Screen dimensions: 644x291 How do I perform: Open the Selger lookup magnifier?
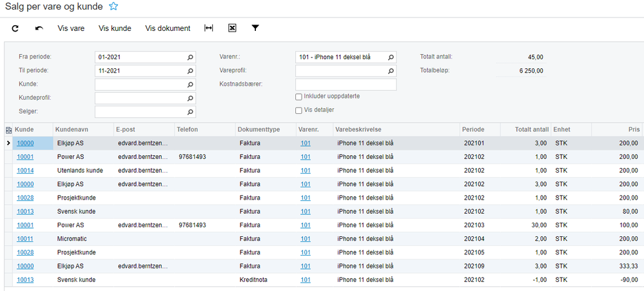coord(190,111)
